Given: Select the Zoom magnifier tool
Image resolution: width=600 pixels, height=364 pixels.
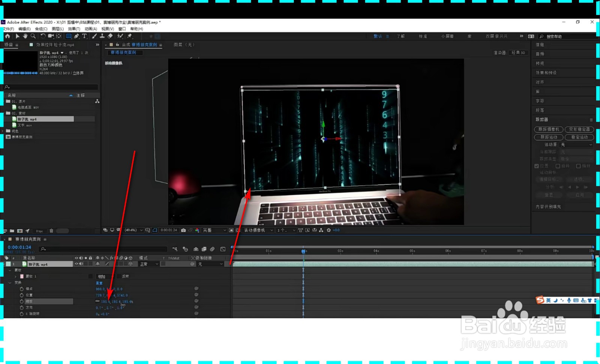Looking at the screenshot, I should pos(33,36).
